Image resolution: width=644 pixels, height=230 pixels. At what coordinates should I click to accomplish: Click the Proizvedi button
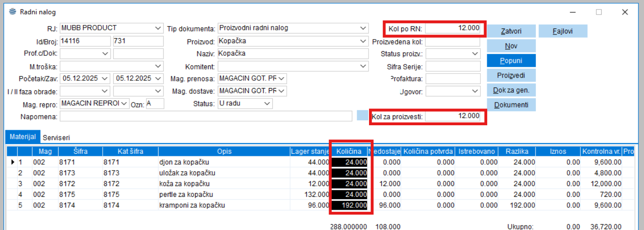[511, 75]
